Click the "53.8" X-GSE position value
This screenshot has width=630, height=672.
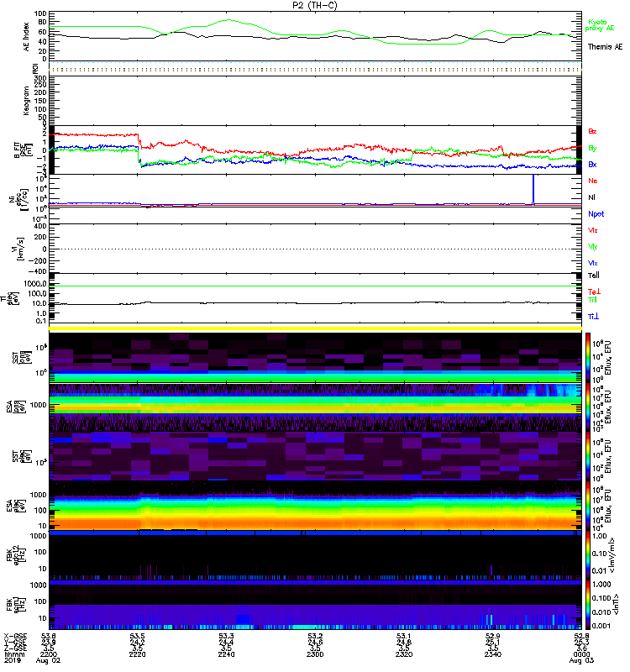(x=49, y=636)
